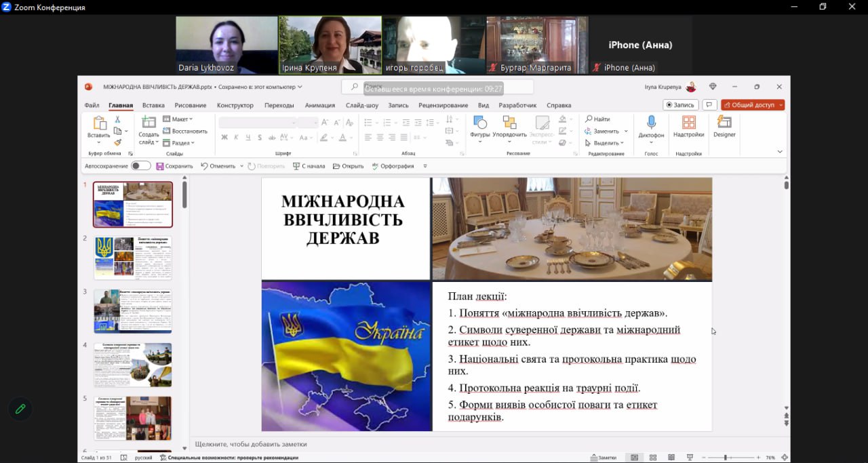Switch to reading view in status bar
This screenshot has width=868, height=463.
(x=671, y=458)
